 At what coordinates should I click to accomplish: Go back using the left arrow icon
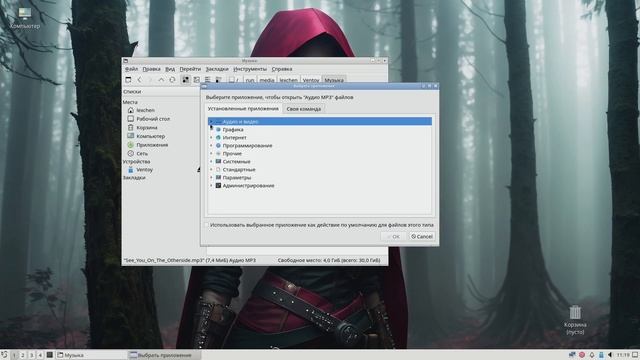(140, 80)
